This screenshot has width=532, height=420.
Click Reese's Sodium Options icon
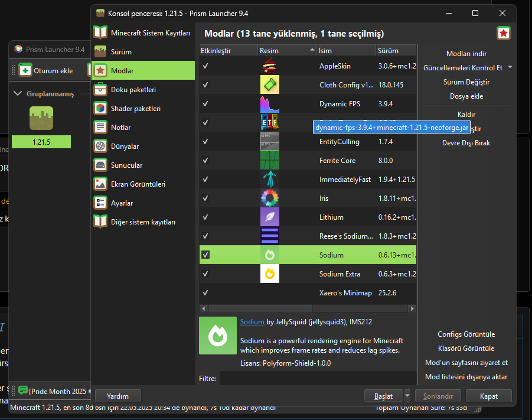[x=270, y=236]
